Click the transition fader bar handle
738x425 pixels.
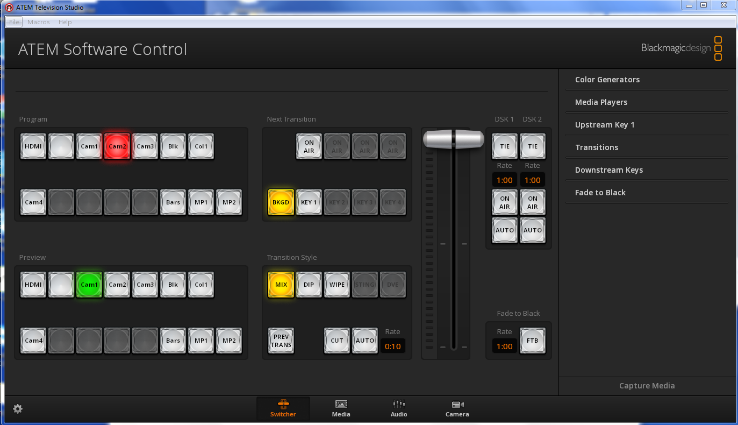pyautogui.click(x=446, y=139)
